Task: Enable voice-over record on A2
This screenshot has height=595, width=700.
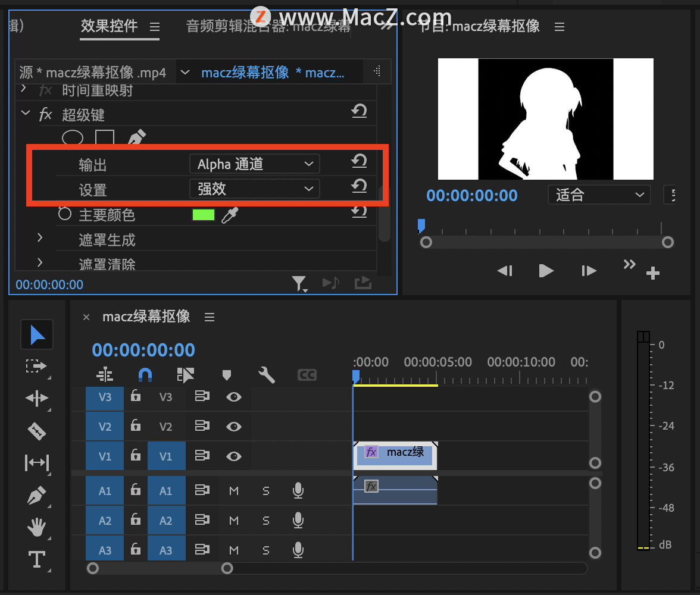Action: coord(298,521)
